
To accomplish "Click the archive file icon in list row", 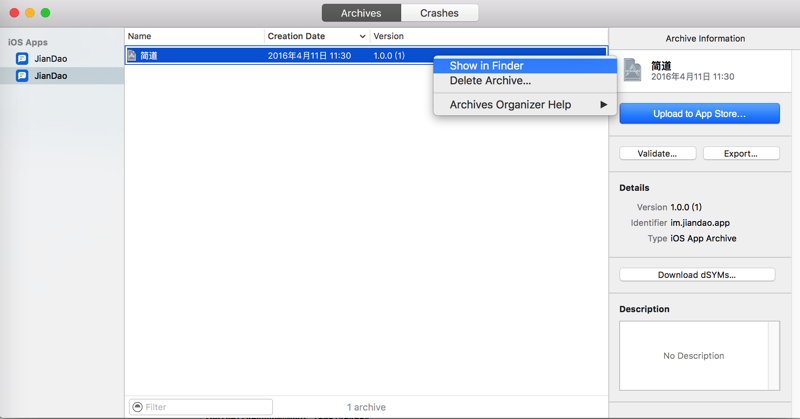I will click(x=132, y=56).
